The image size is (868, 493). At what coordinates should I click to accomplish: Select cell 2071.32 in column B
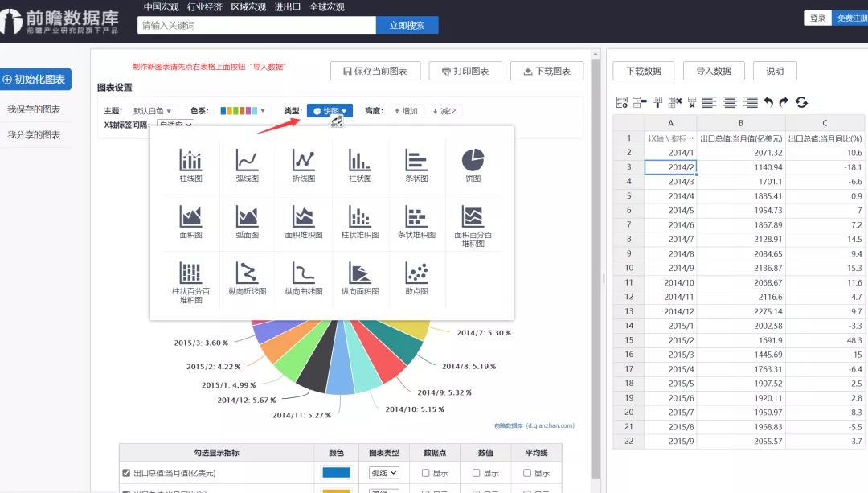coord(741,153)
